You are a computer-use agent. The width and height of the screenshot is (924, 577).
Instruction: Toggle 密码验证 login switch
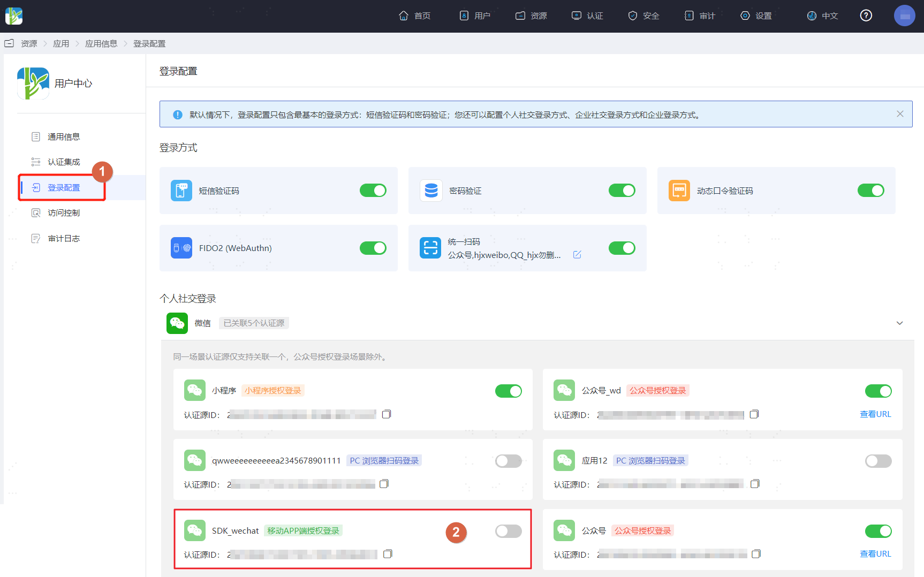622,191
